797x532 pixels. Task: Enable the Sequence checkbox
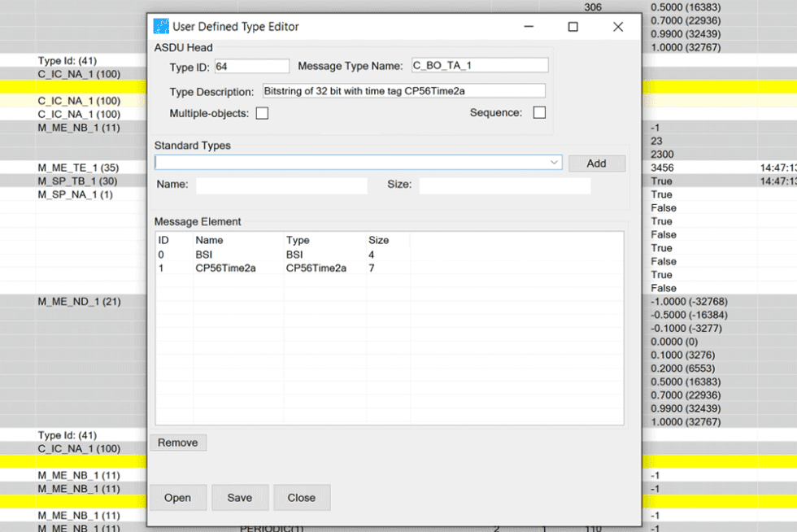[x=538, y=113]
